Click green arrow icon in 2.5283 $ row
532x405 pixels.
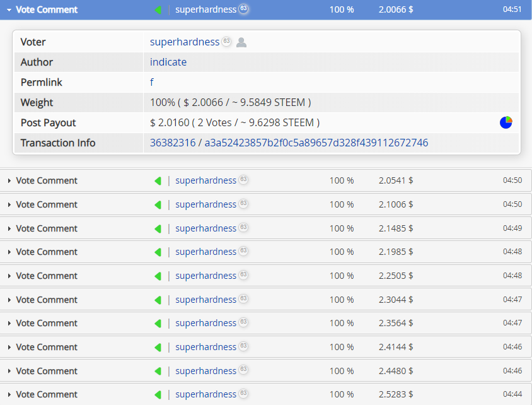[x=158, y=395]
